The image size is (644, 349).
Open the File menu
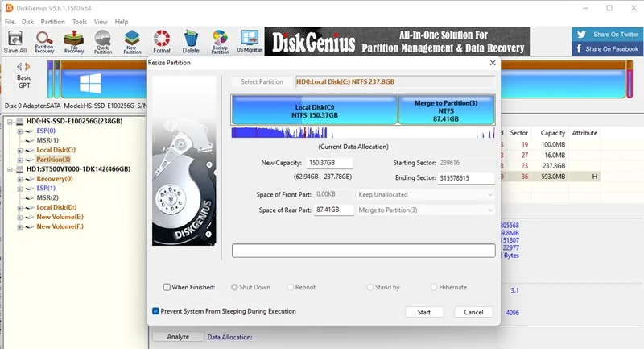pos(10,22)
